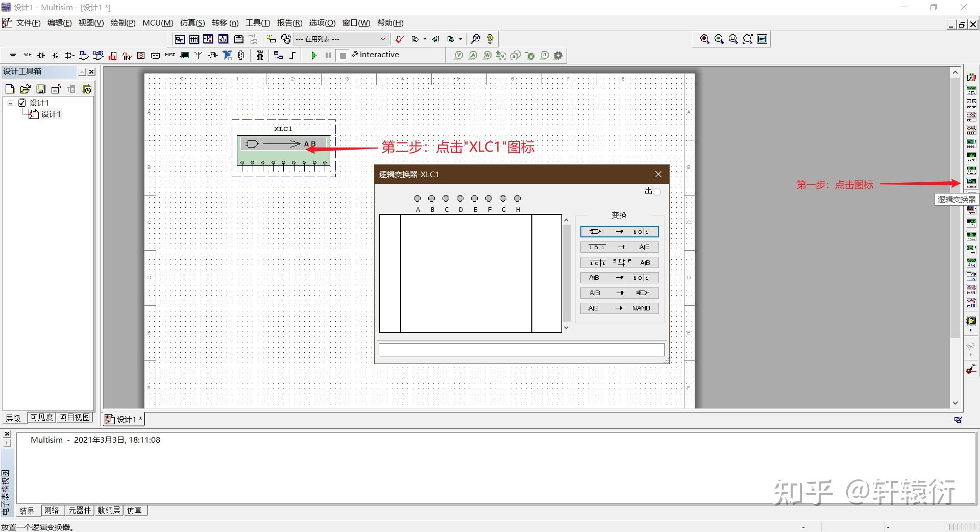Open probe settings gear icon
This screenshot has width=980, height=532.
558,55
